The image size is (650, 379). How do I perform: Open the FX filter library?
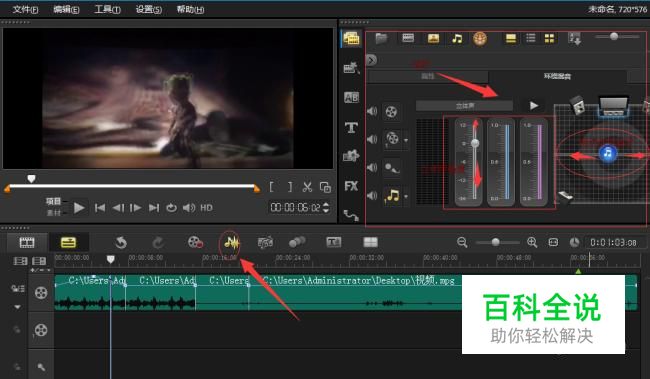tap(351, 186)
